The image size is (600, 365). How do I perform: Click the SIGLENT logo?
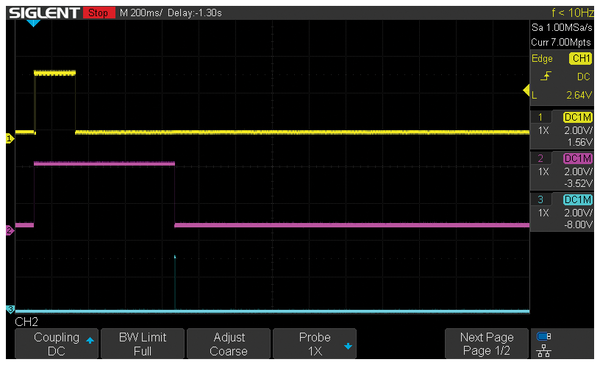(x=44, y=13)
